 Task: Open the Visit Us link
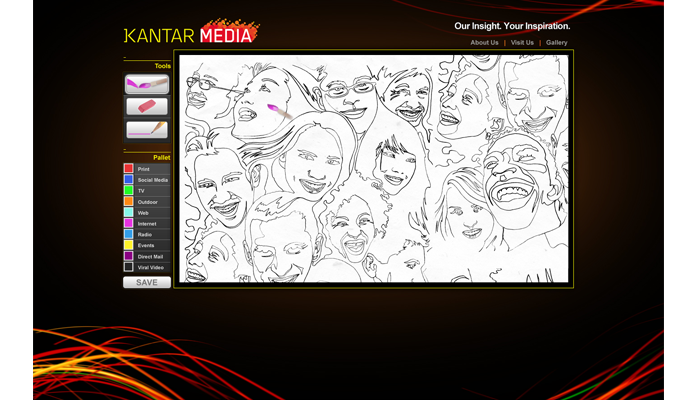click(522, 43)
